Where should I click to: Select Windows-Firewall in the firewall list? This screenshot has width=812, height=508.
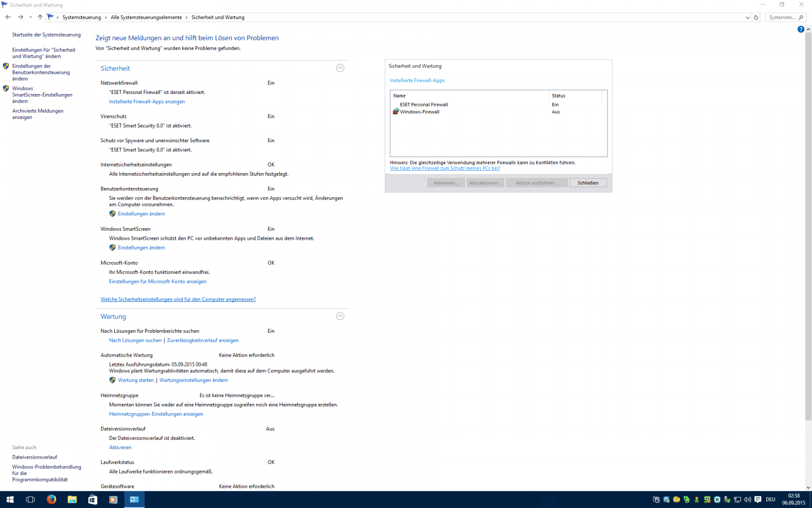click(x=420, y=112)
